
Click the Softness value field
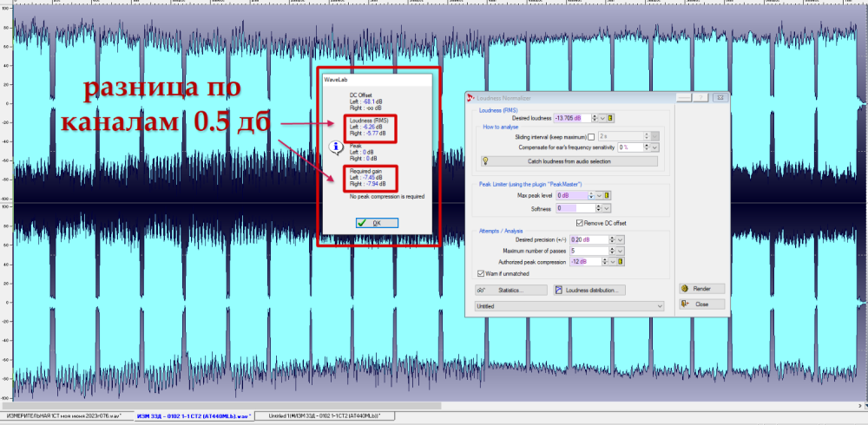click(x=573, y=208)
